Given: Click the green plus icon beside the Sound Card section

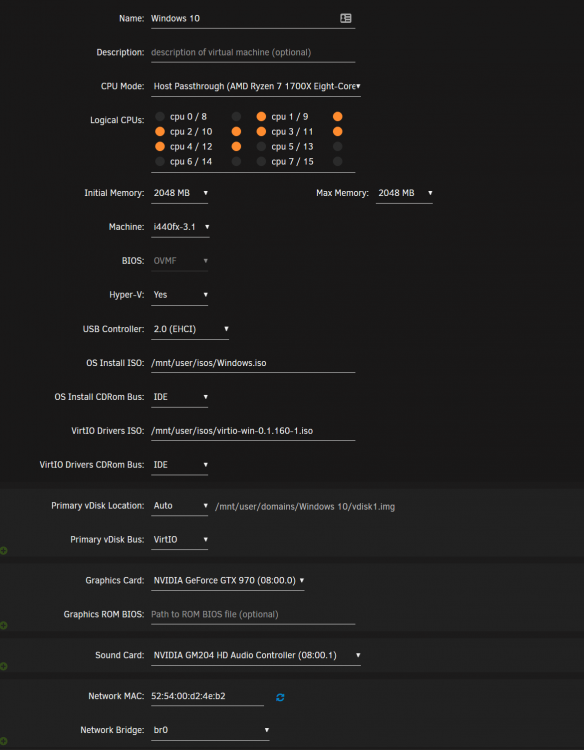Looking at the screenshot, I should [3, 666].
